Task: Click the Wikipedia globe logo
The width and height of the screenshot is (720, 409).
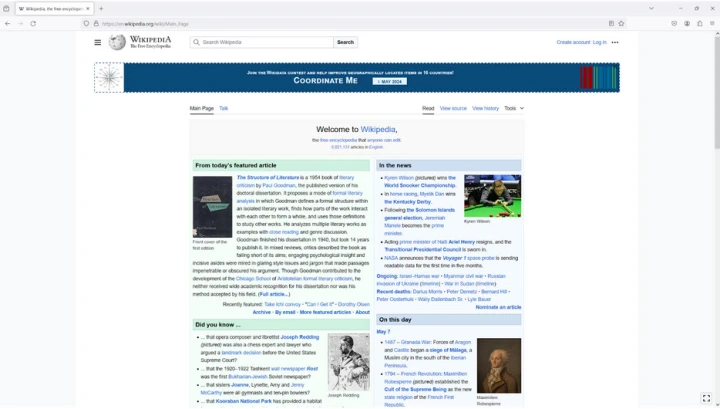Action: tap(117, 42)
